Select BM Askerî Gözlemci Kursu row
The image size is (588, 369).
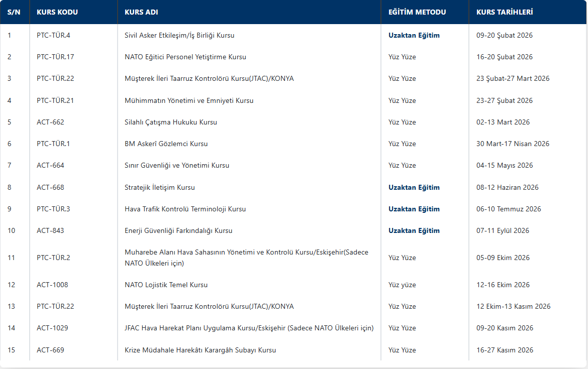tap(166, 144)
